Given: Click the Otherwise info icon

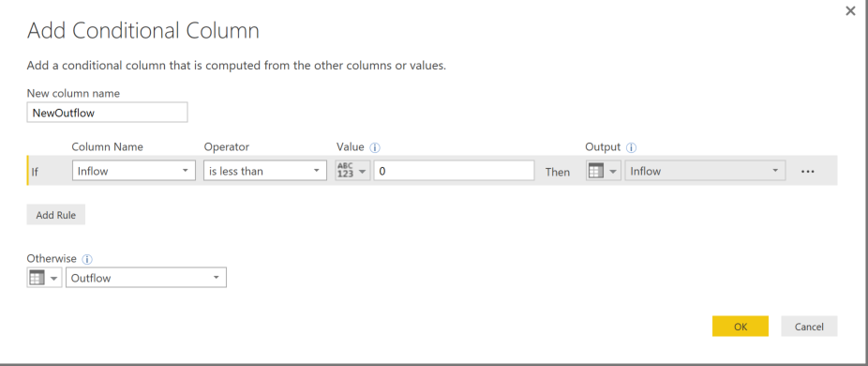Looking at the screenshot, I should pos(87,259).
